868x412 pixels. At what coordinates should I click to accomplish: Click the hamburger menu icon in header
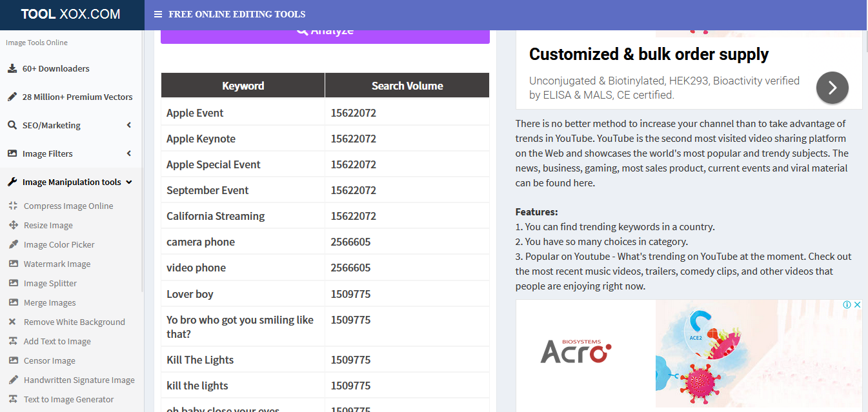tap(158, 14)
